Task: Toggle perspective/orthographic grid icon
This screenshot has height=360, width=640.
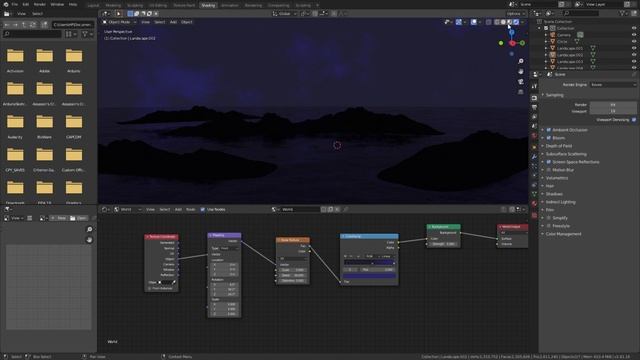Action: click(521, 92)
